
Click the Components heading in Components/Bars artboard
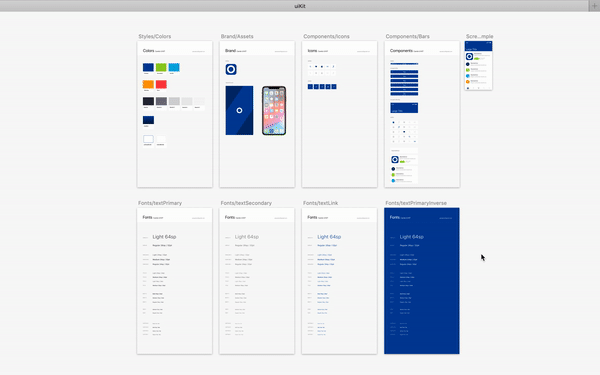[401, 51]
